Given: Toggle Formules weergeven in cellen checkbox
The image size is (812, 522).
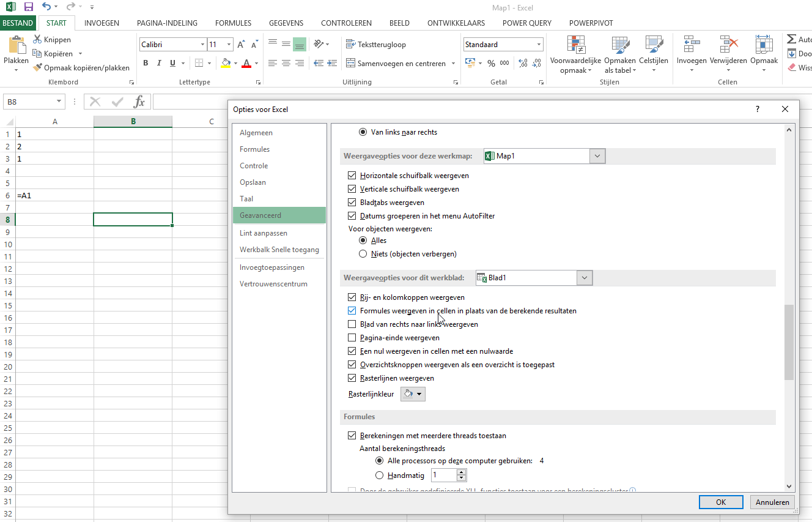Looking at the screenshot, I should click(x=352, y=311).
